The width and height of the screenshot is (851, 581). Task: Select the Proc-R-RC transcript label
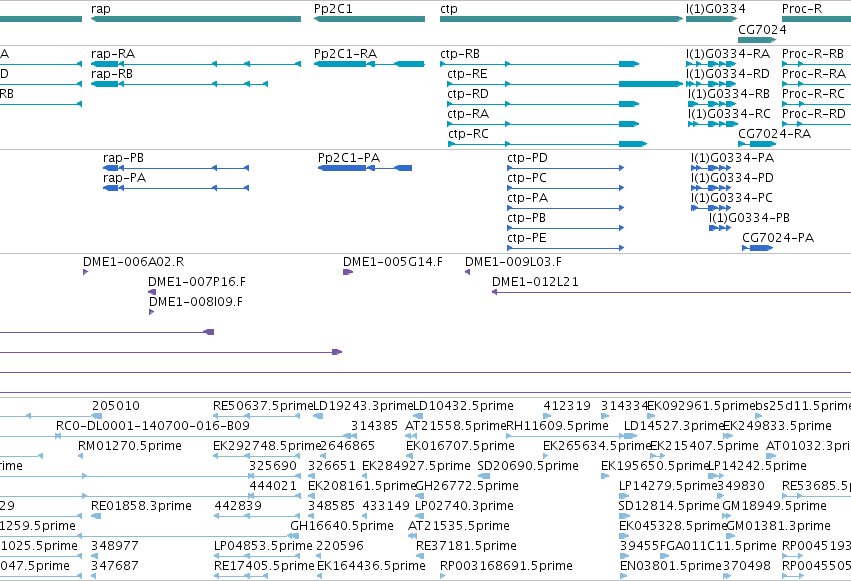tap(814, 94)
